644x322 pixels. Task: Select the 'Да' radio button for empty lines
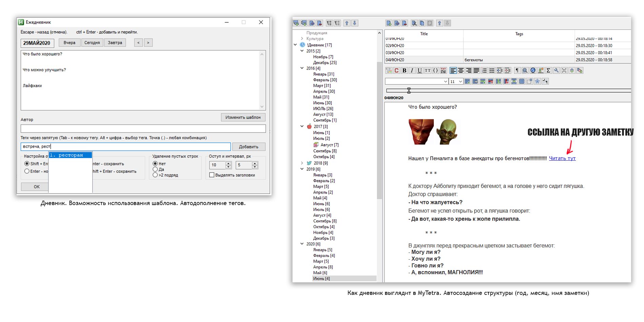pyautogui.click(x=155, y=169)
